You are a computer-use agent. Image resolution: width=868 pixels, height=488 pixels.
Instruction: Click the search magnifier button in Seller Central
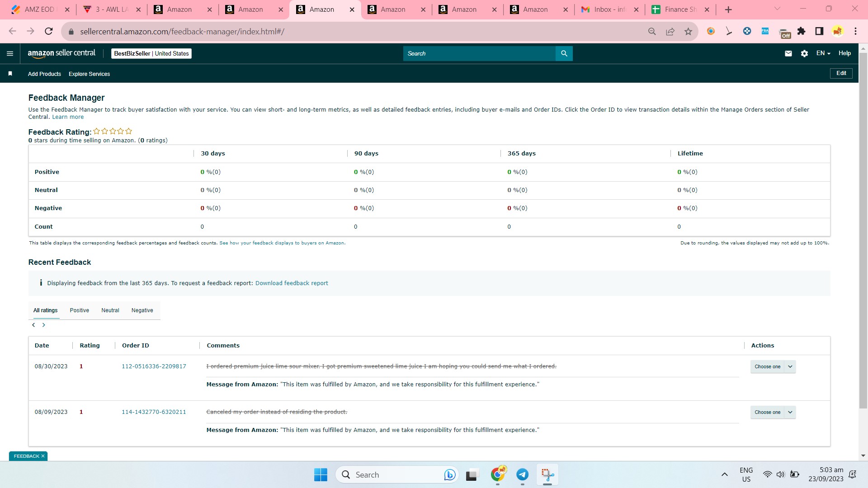click(564, 53)
